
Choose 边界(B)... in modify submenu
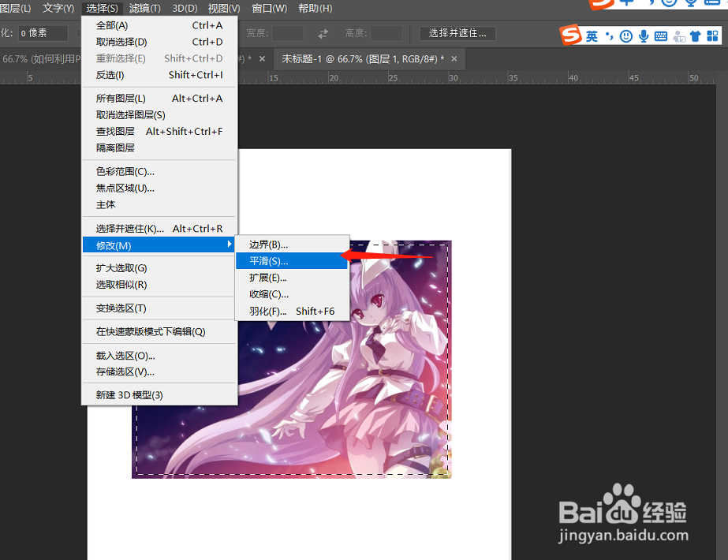[x=292, y=245]
